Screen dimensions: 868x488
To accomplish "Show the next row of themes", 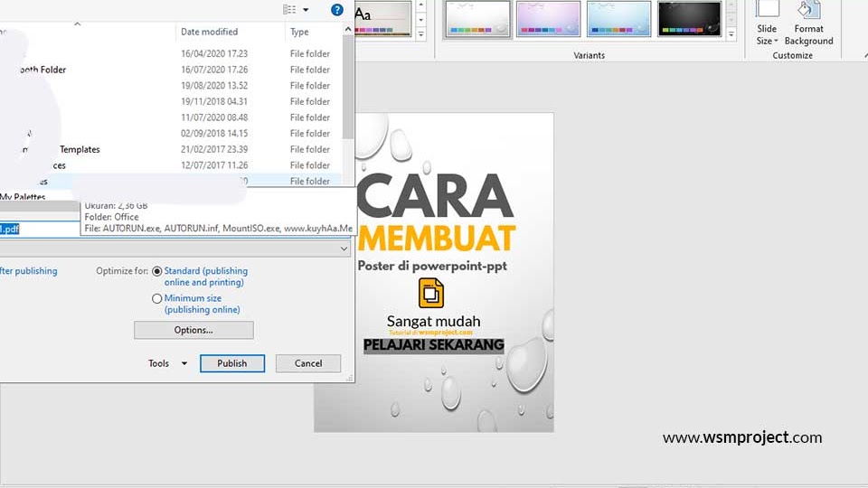I will coord(421,20).
